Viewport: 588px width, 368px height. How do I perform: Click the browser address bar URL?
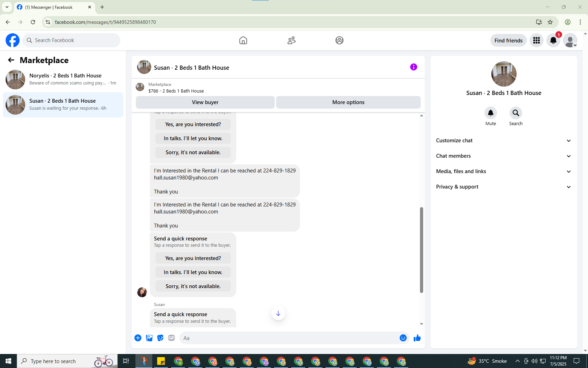(x=105, y=22)
